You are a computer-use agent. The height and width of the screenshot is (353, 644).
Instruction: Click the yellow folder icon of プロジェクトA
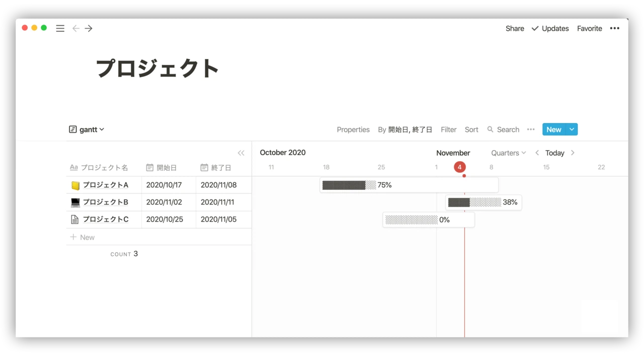click(x=75, y=185)
